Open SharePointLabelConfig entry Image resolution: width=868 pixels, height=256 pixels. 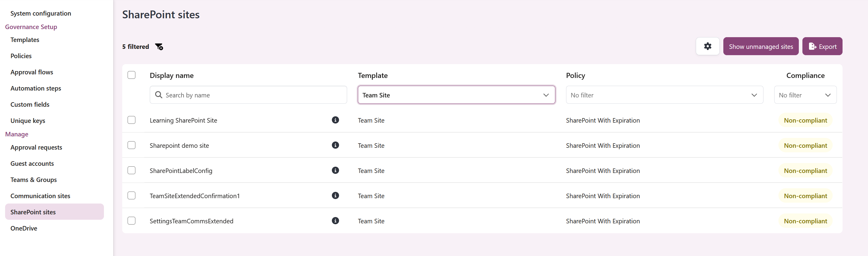click(x=181, y=171)
